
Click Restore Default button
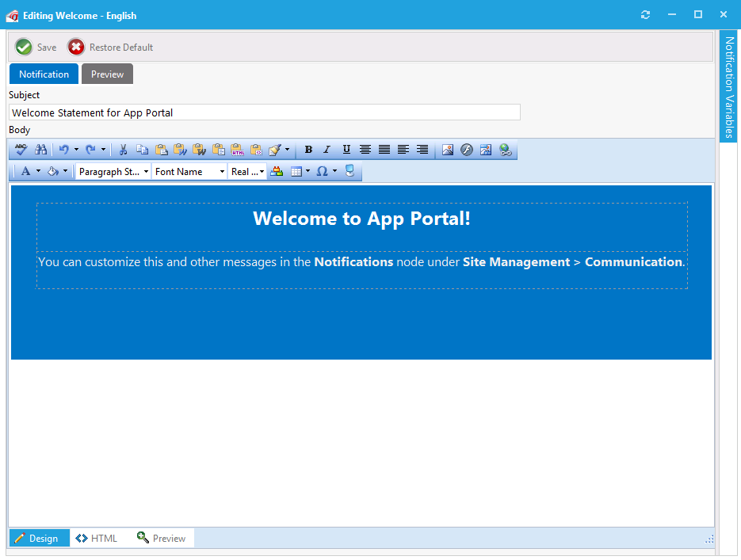coord(110,48)
